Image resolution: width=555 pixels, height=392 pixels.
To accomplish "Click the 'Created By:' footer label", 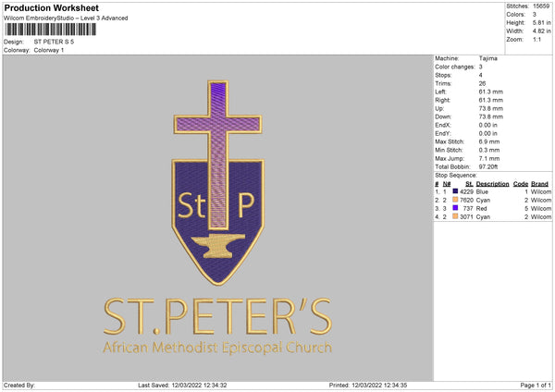I will point(19,386).
